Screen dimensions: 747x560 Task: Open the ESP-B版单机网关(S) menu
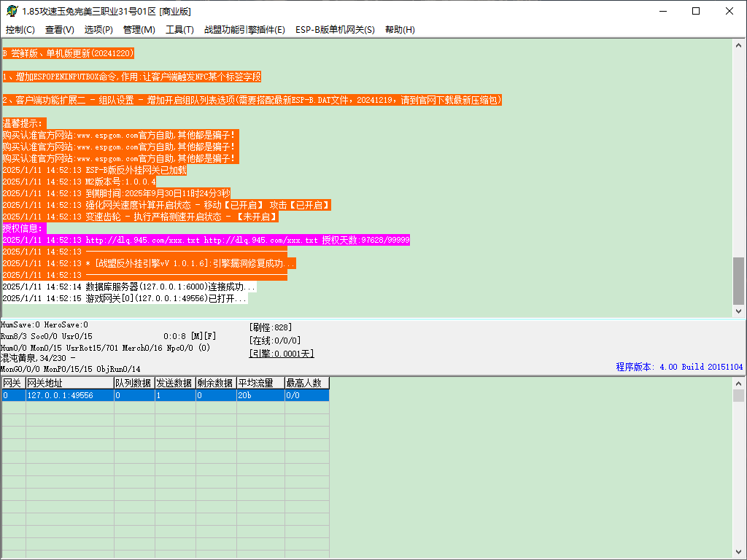tap(335, 29)
